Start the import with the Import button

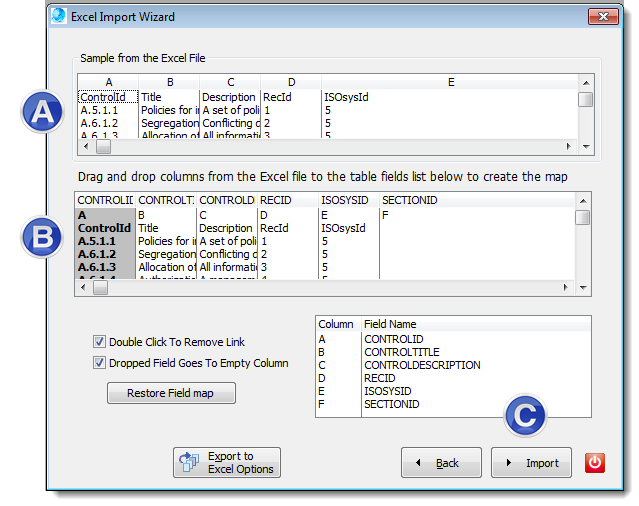531,462
